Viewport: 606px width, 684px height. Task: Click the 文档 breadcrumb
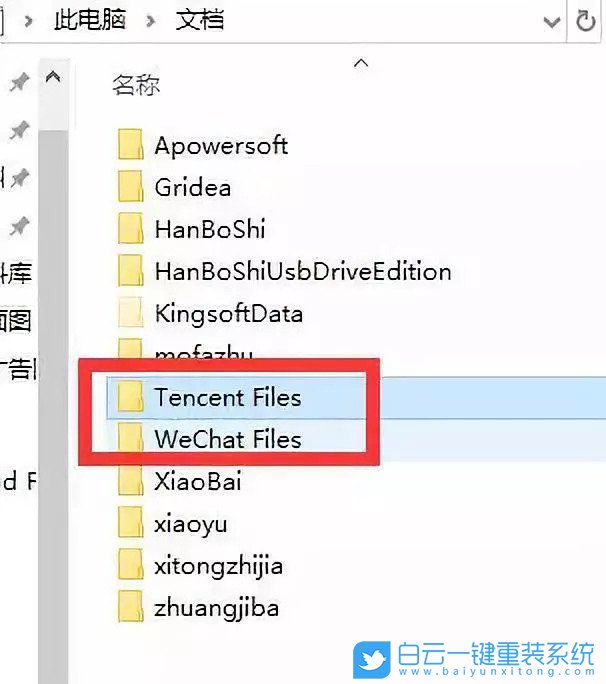coord(199,20)
